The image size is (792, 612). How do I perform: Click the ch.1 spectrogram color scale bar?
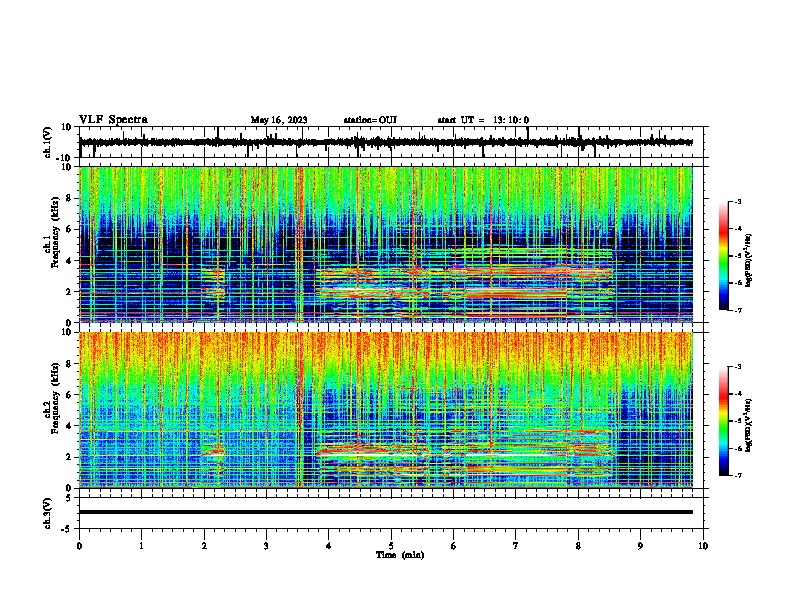(x=723, y=256)
